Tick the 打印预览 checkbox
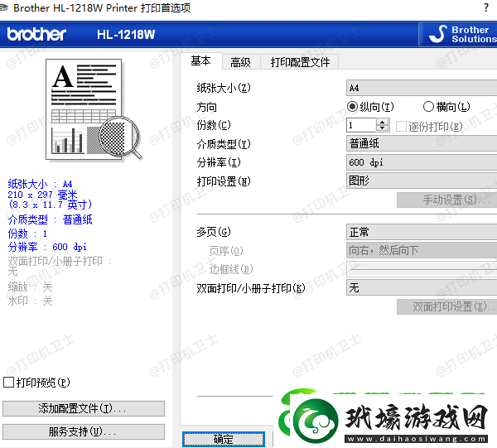Viewport: 497px width, 448px height. click(8, 382)
